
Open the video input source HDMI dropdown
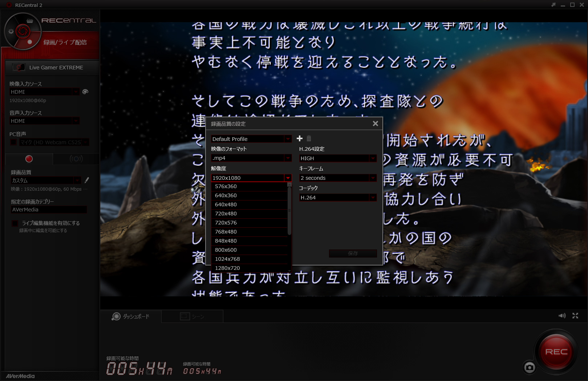click(x=44, y=92)
